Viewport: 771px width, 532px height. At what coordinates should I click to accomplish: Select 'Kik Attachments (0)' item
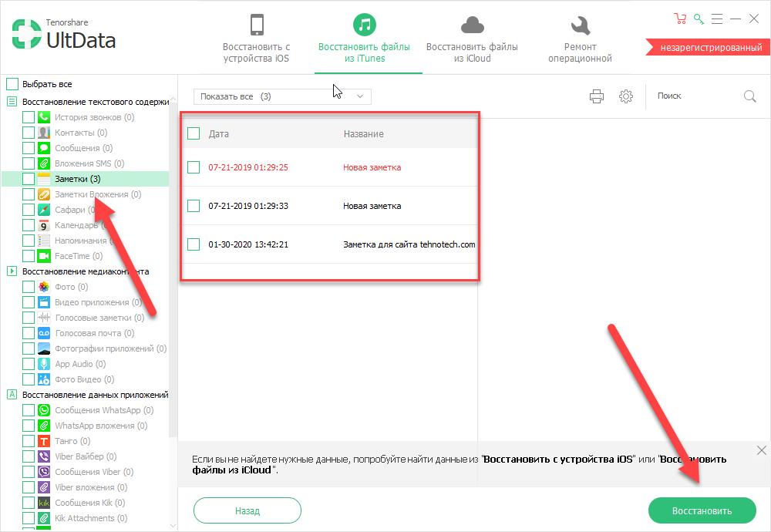click(x=91, y=518)
